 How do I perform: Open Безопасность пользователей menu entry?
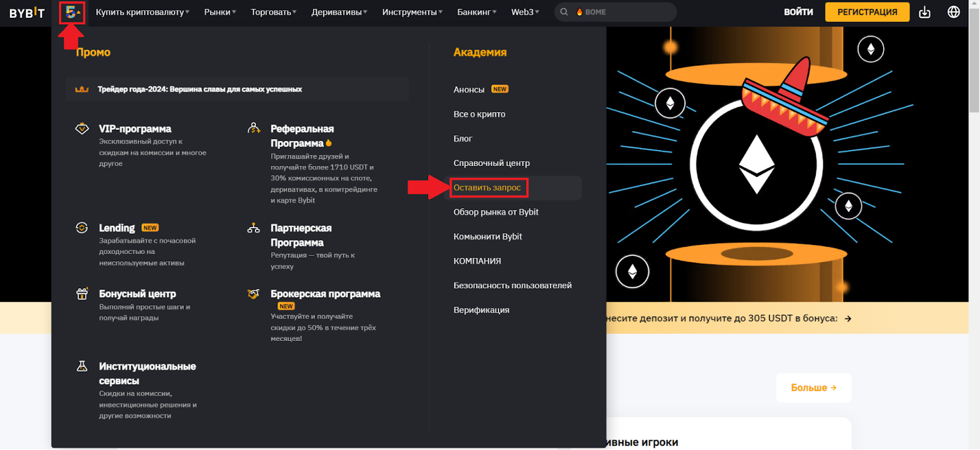pos(513,285)
